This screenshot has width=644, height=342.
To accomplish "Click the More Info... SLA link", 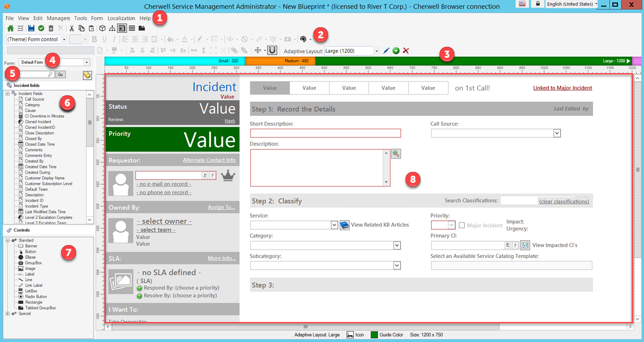I will [x=222, y=258].
